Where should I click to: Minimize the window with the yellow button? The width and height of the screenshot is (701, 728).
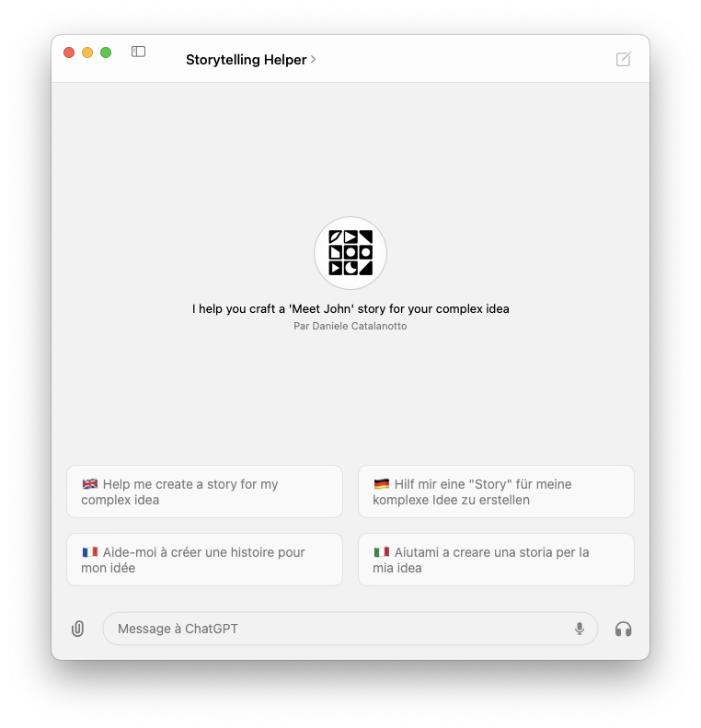tap(87, 52)
